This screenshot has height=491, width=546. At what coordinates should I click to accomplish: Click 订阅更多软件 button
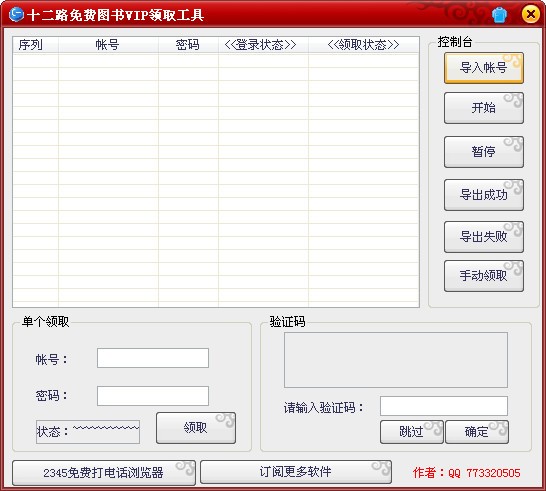296,472
